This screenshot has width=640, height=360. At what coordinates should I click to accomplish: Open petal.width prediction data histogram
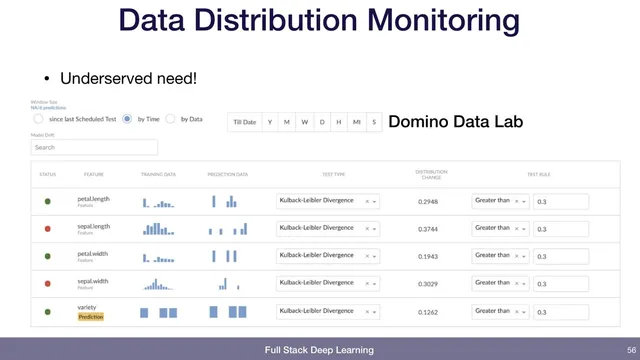[224, 256]
